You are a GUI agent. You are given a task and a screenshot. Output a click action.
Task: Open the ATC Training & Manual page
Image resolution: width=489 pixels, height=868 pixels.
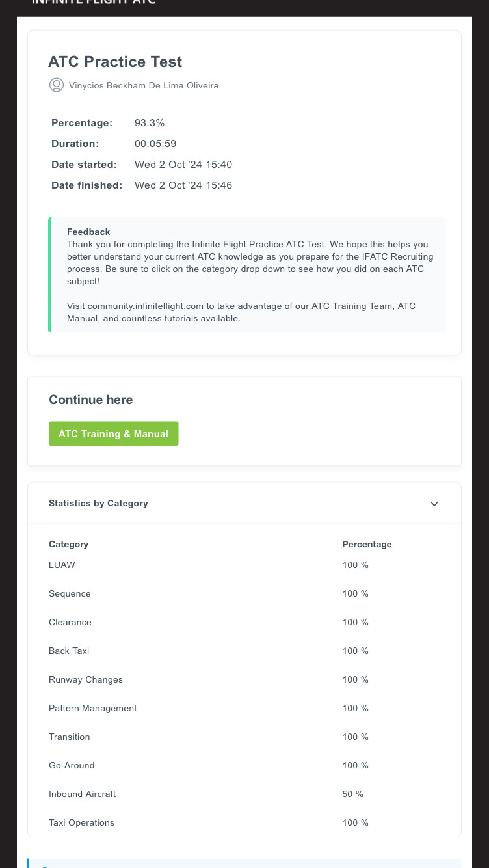pos(113,434)
